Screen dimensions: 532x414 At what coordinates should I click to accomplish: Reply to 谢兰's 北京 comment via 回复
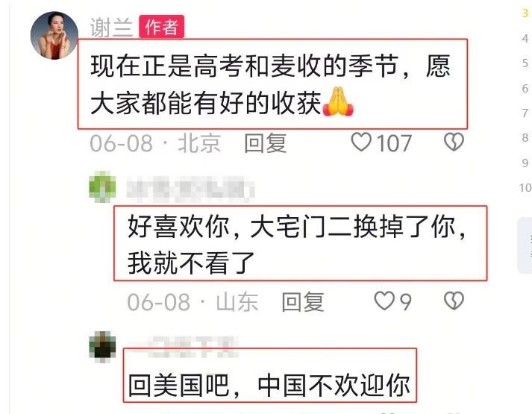pyautogui.click(x=266, y=142)
